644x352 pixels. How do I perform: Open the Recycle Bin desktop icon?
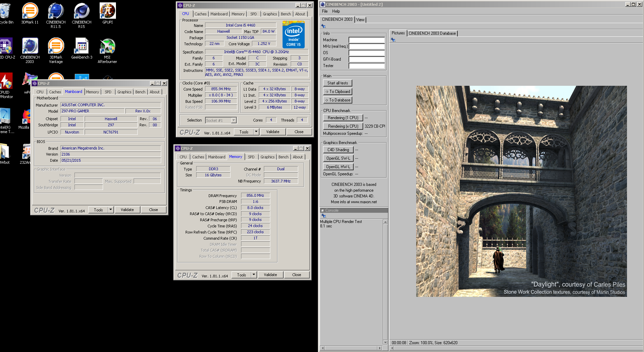click(5, 13)
